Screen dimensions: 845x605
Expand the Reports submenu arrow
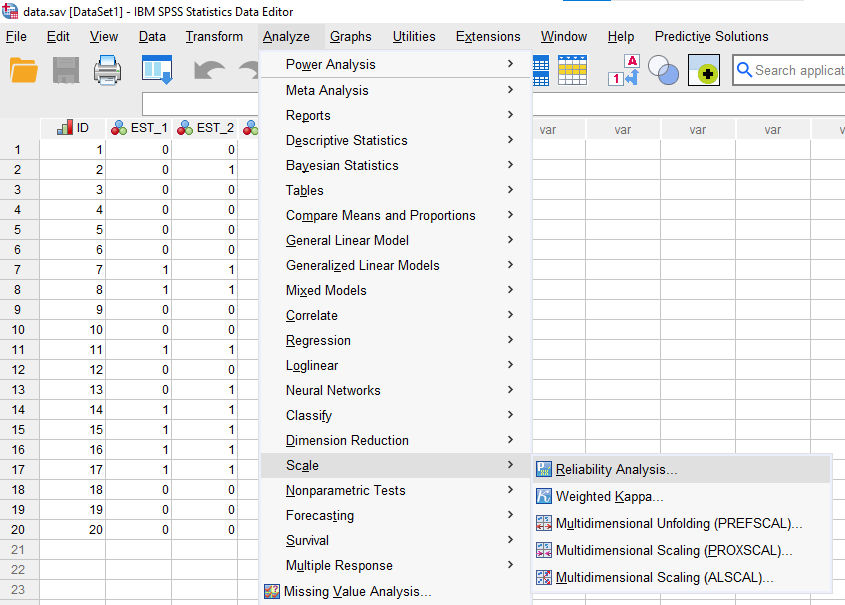click(510, 114)
